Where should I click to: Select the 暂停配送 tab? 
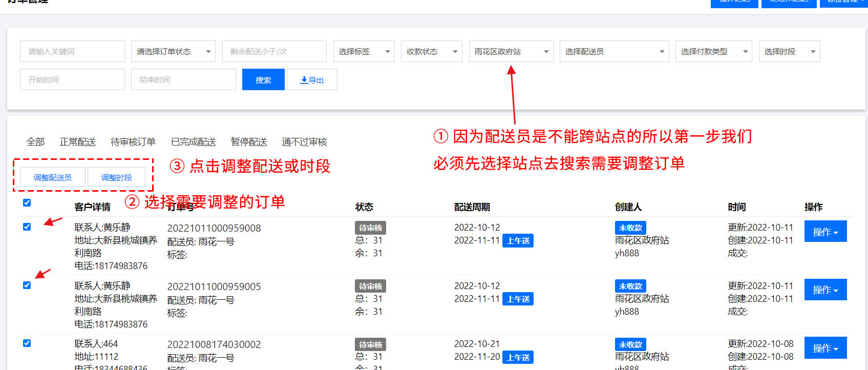[249, 142]
